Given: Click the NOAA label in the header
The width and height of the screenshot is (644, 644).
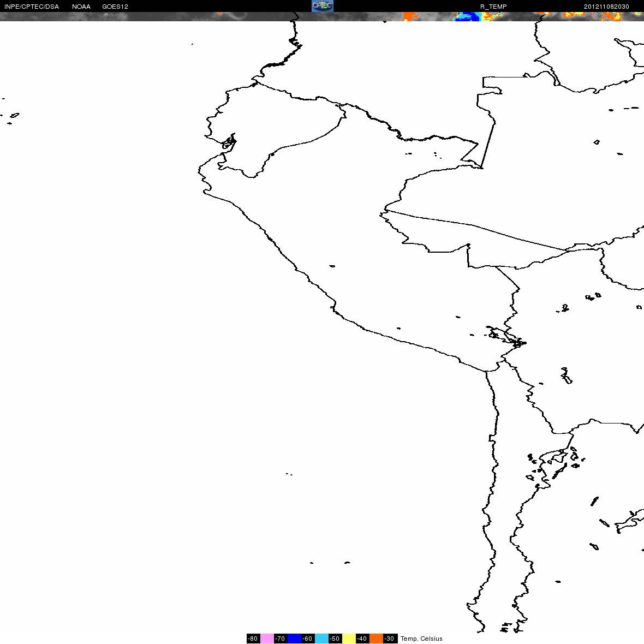Looking at the screenshot, I should point(81,7).
